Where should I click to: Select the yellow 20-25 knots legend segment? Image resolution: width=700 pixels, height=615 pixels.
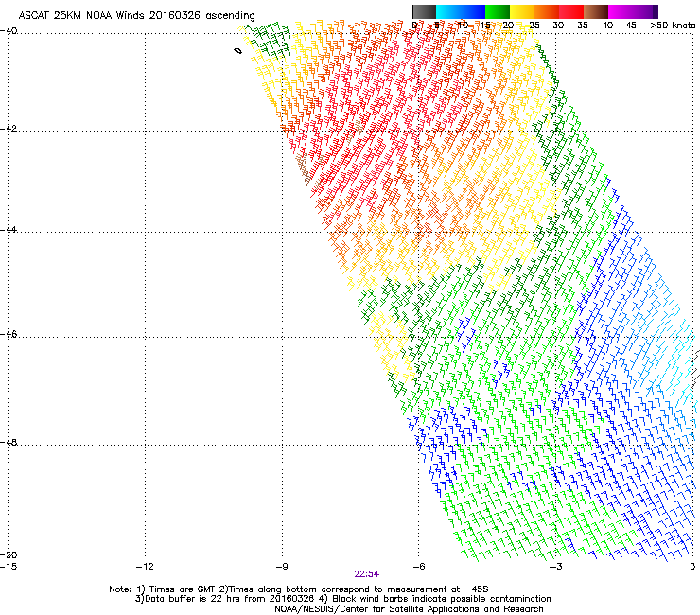522,11
